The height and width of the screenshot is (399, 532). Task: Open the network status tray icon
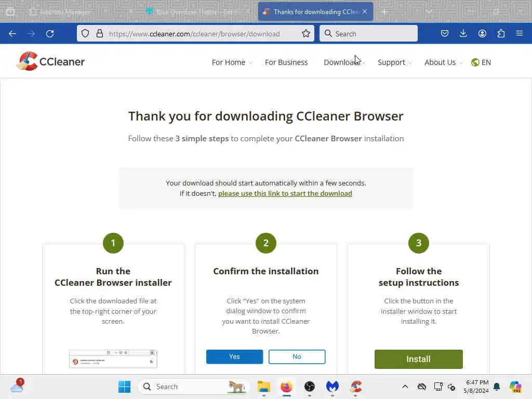[x=438, y=387]
